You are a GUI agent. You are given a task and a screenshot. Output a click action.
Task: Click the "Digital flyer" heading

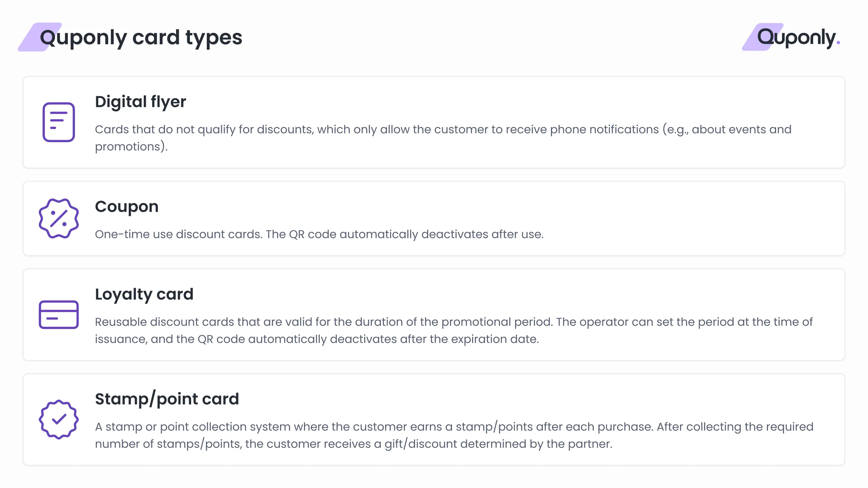point(140,102)
